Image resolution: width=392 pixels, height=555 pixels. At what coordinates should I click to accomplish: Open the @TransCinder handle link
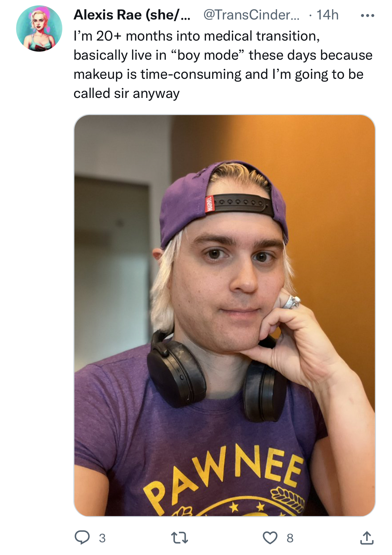coord(251,15)
